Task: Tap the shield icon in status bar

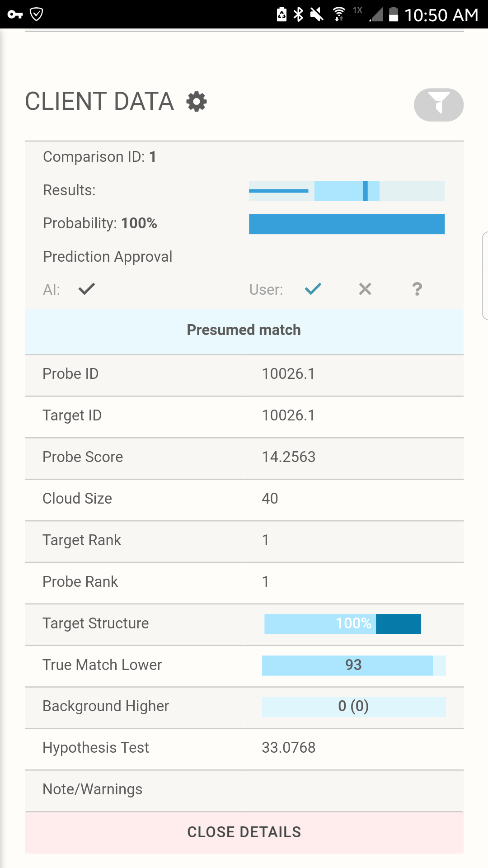Action: 37,14
